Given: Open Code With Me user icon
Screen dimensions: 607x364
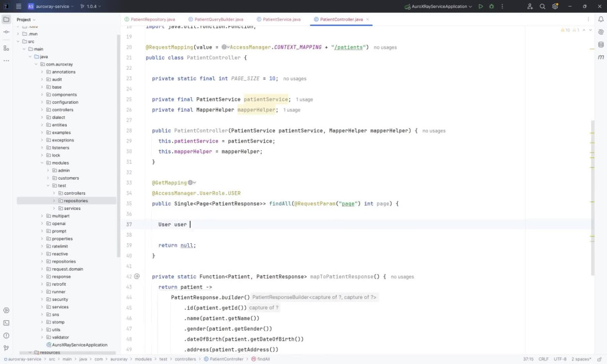Looking at the screenshot, I should point(530,6).
